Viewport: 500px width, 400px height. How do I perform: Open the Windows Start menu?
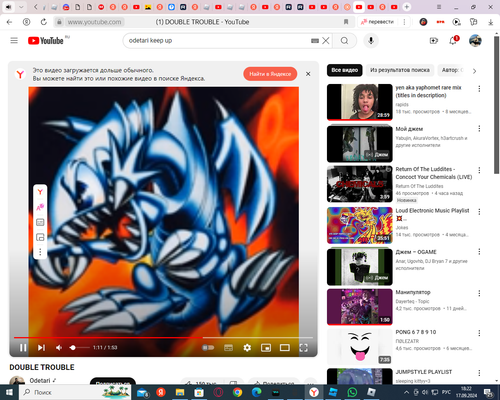[x=9, y=392]
